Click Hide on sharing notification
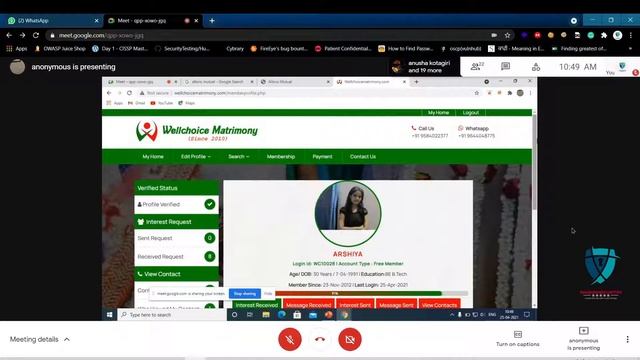 pos(268,293)
